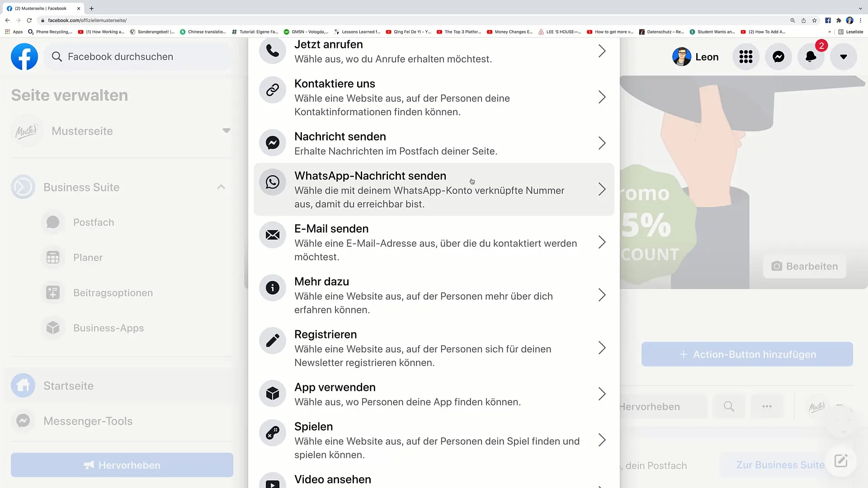Click the link icon for Kontaktiere uns
This screenshot has height=488, width=868.
(x=273, y=90)
